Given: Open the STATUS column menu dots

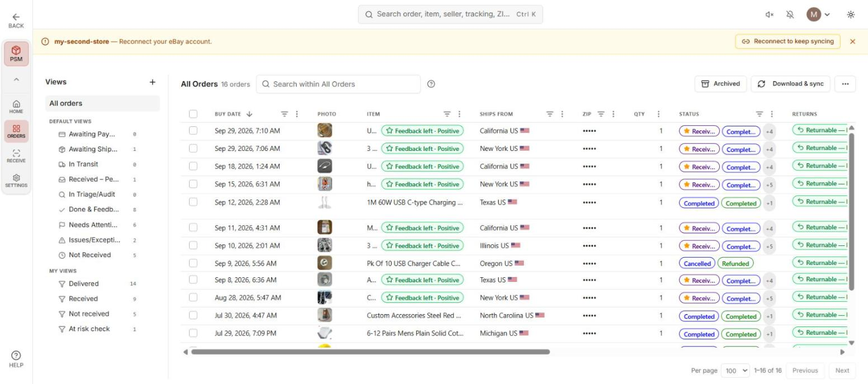Looking at the screenshot, I should (x=772, y=114).
